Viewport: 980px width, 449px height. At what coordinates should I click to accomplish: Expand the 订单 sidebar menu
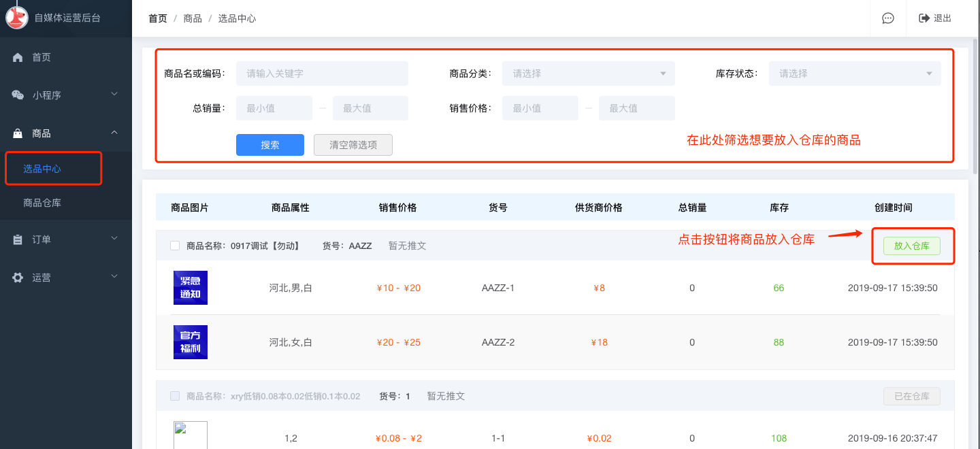click(x=66, y=239)
